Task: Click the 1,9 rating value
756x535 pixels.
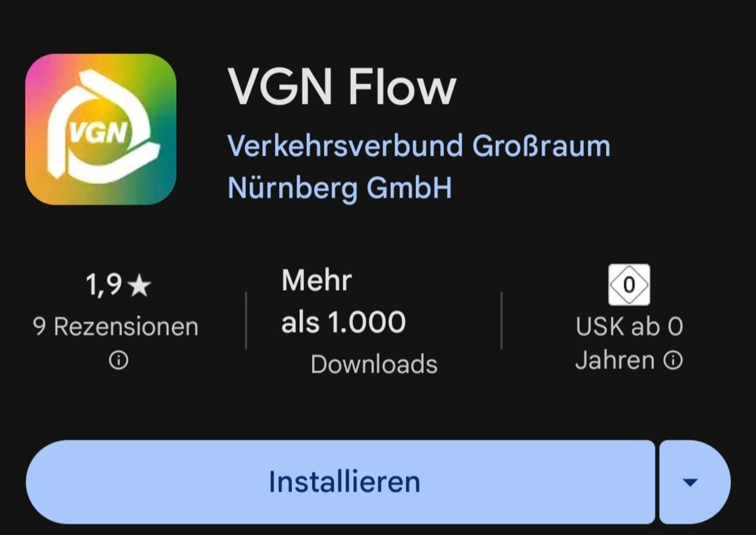Action: (x=104, y=285)
